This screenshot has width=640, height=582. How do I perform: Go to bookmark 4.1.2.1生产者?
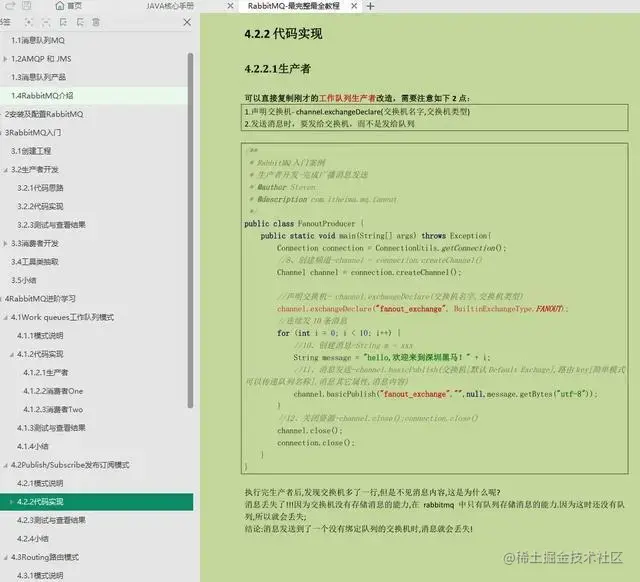click(46, 373)
